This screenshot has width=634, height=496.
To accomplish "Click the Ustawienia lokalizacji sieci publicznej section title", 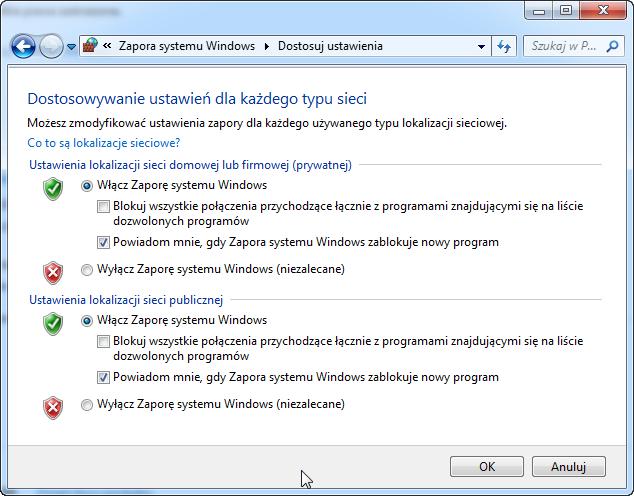I will (126, 300).
